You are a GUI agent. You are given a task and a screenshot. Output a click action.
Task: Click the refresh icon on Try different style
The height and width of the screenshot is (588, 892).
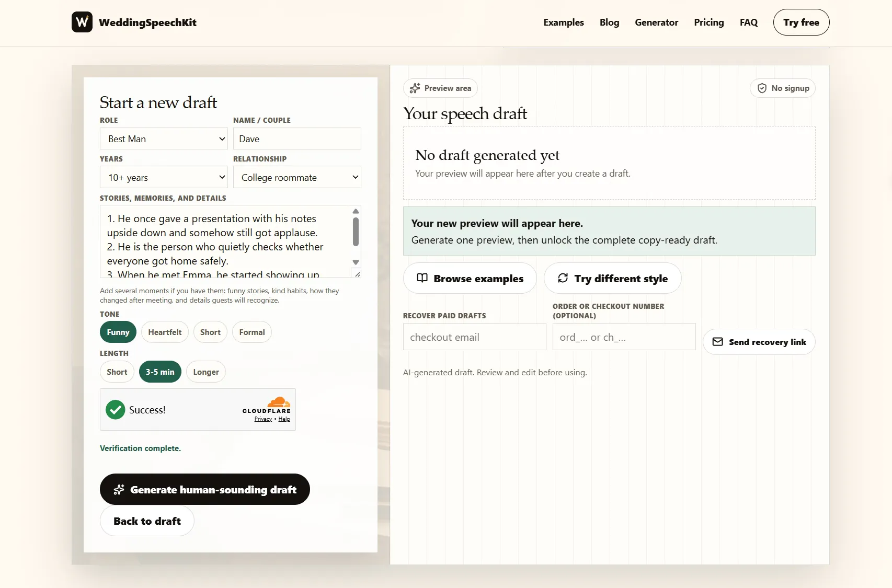pyautogui.click(x=563, y=278)
